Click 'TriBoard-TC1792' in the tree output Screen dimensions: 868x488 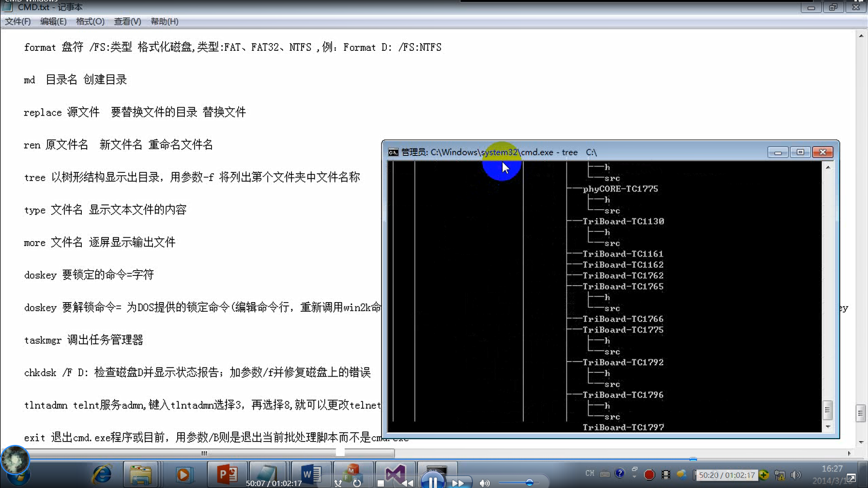[x=623, y=362]
